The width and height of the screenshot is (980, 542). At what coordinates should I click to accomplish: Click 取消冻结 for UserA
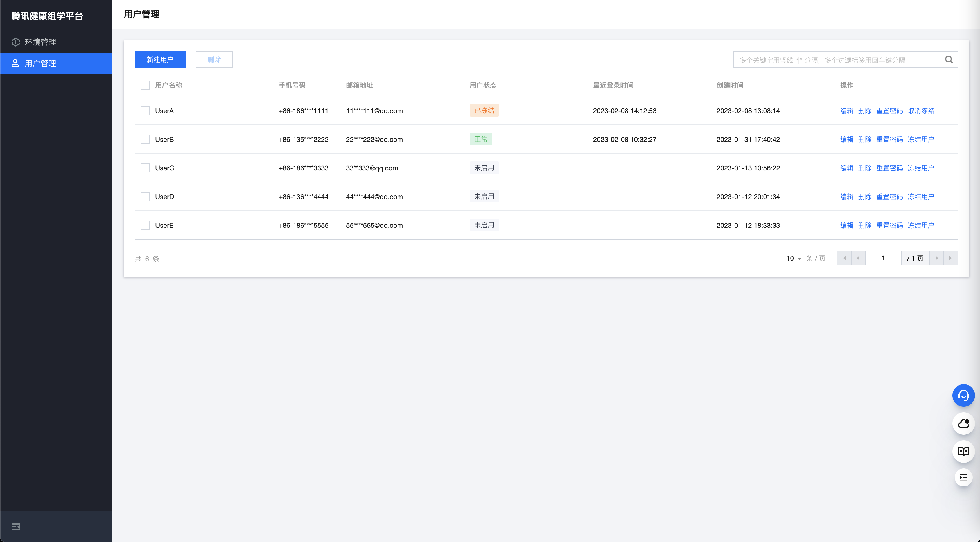tap(921, 111)
